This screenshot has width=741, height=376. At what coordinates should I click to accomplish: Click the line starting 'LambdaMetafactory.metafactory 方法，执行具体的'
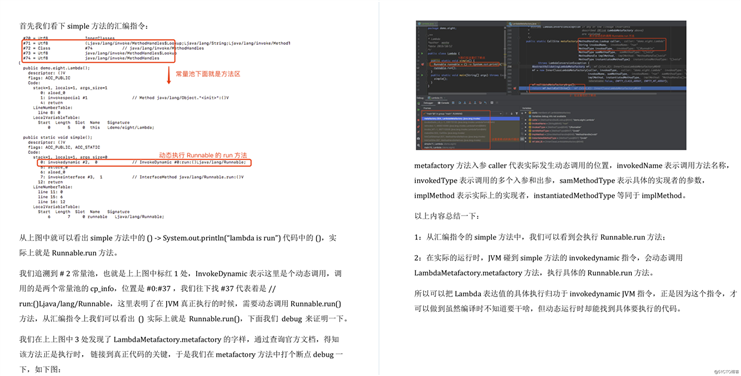tap(534, 273)
